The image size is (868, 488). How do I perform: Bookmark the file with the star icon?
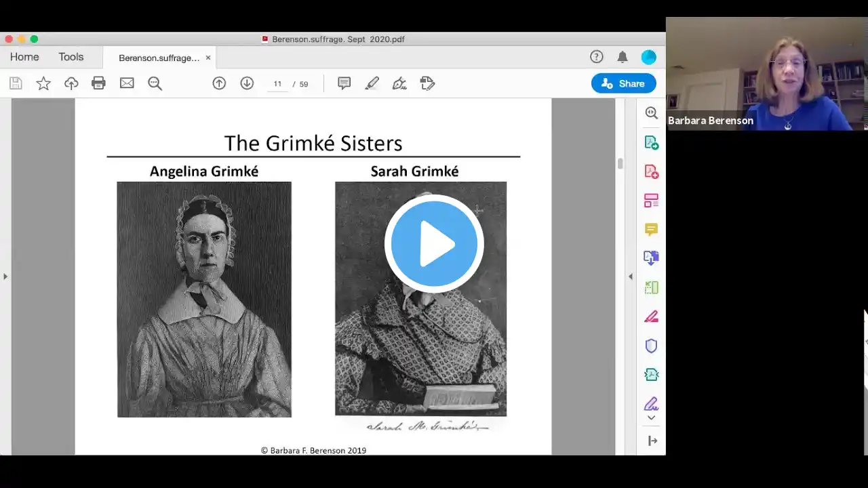[43, 83]
